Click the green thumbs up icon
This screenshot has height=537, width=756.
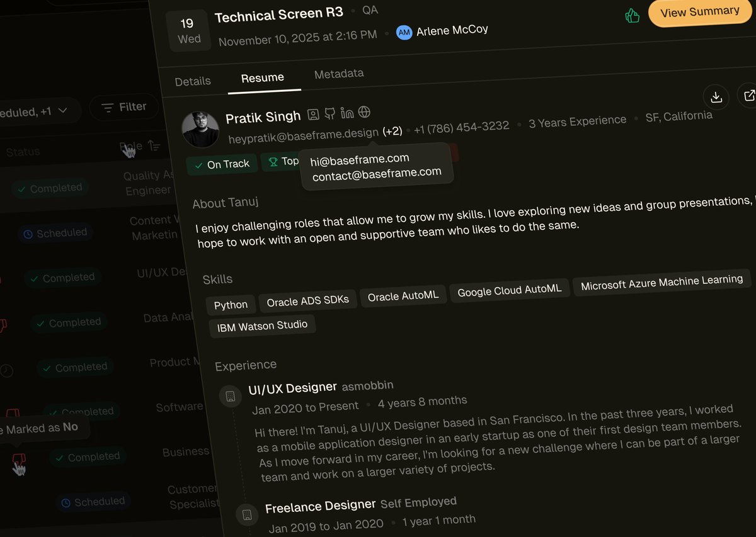point(632,15)
